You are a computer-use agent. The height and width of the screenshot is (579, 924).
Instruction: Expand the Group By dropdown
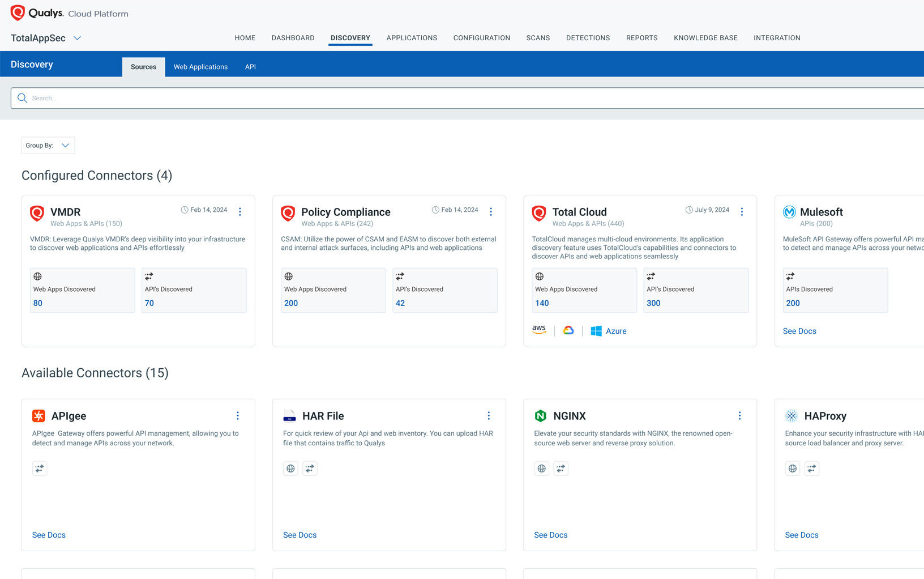pos(48,146)
